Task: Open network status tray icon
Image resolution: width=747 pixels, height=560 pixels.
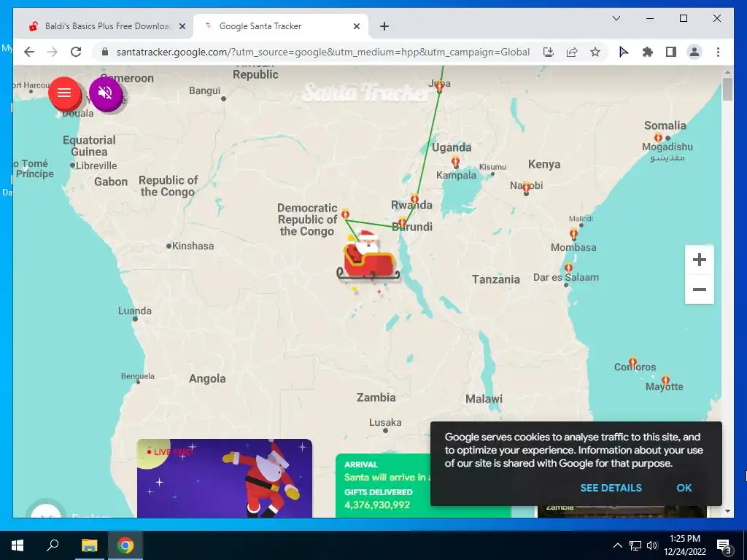Action: point(635,545)
